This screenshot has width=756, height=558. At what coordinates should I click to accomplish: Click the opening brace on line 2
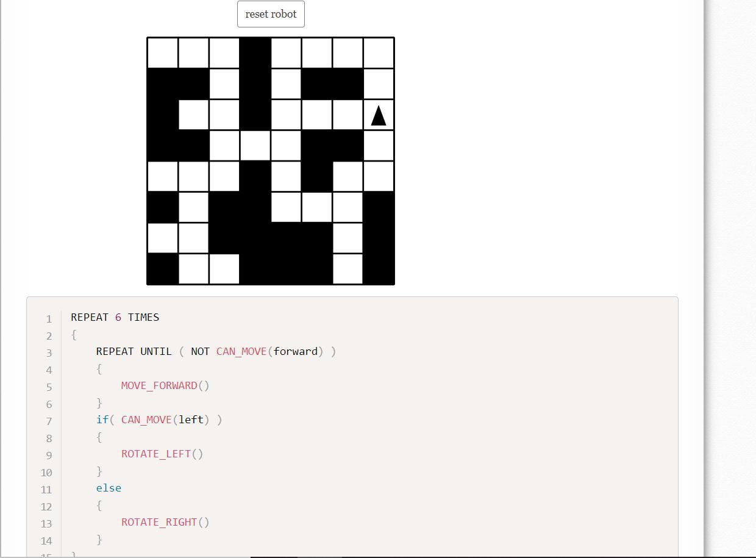74,334
